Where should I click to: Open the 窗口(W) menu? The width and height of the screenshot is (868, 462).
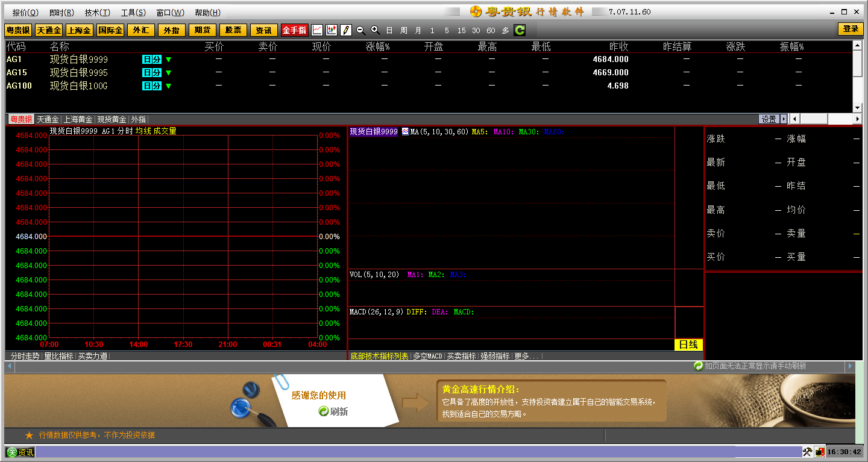point(170,12)
